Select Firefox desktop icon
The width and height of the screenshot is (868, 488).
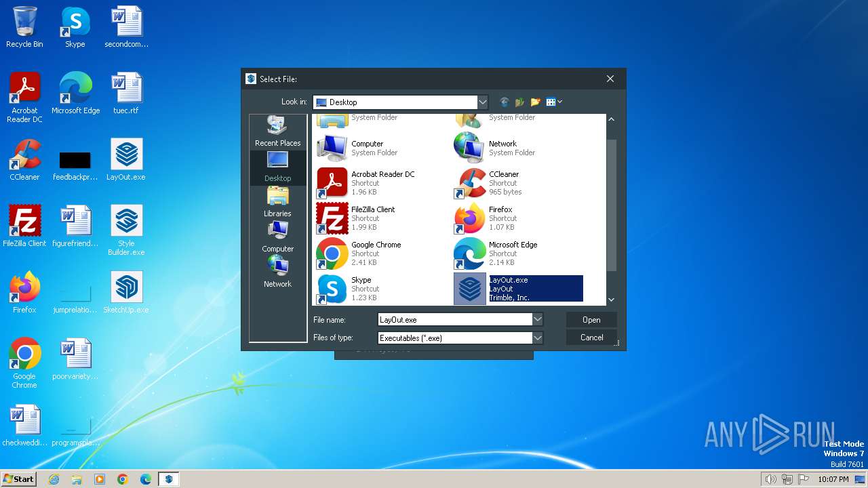[x=24, y=293]
